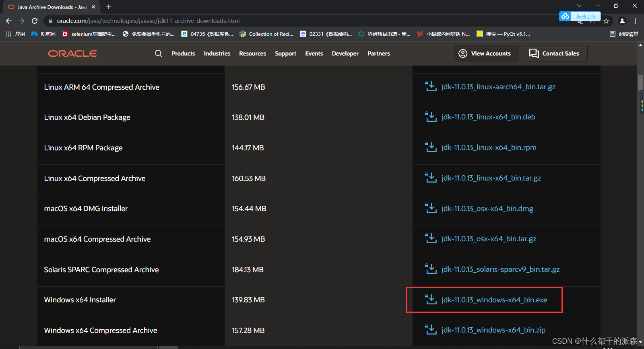Open the selenium bookmark
Screen dimensions: 644x349
(x=89, y=34)
